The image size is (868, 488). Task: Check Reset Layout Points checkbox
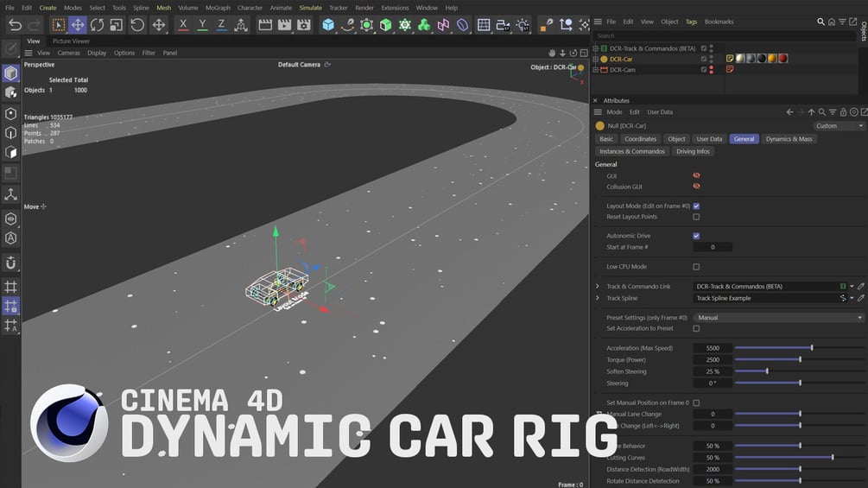[x=696, y=217]
